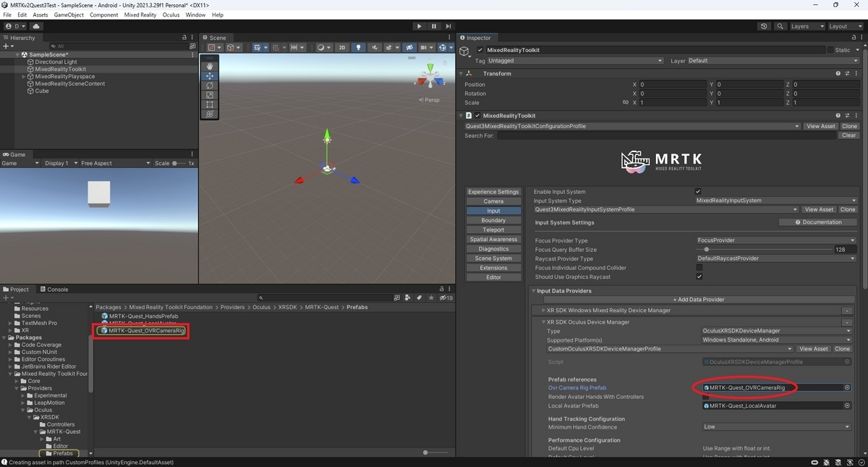Switch to the Console tab
Screen dimensions: 868x467
click(54, 289)
